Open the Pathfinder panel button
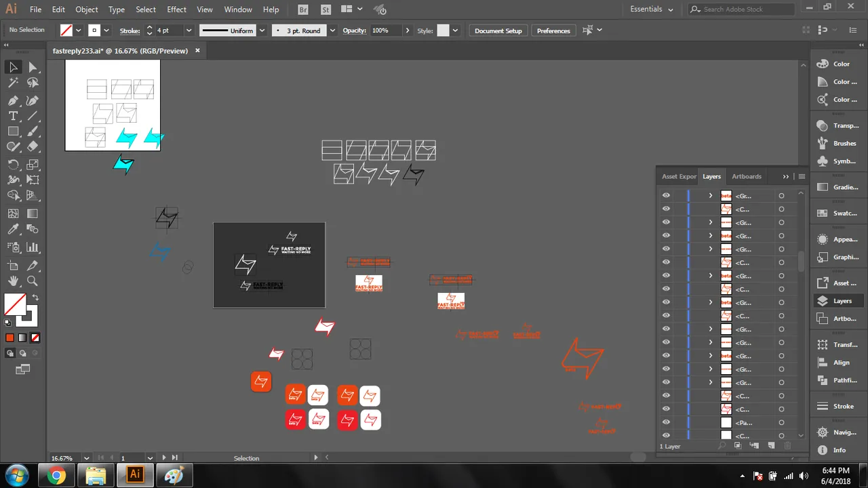Screen dimensions: 868x488 (838, 380)
